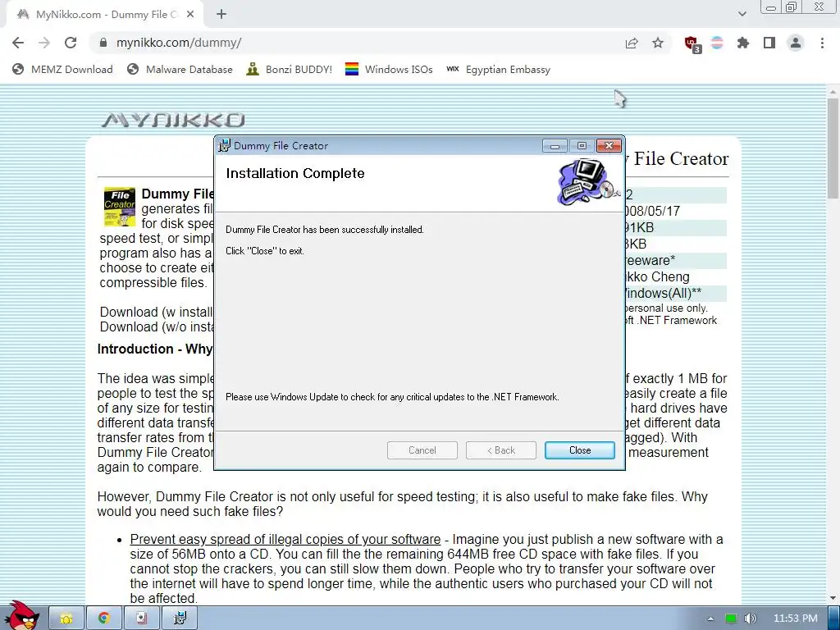Open the yellow folder taskbar icon
The image size is (840, 630).
click(66, 619)
